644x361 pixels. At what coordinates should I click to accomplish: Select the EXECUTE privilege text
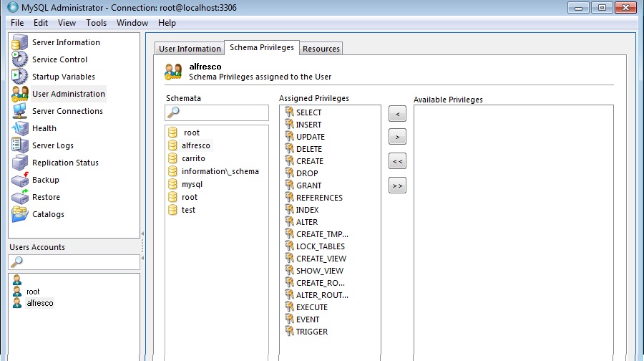312,307
